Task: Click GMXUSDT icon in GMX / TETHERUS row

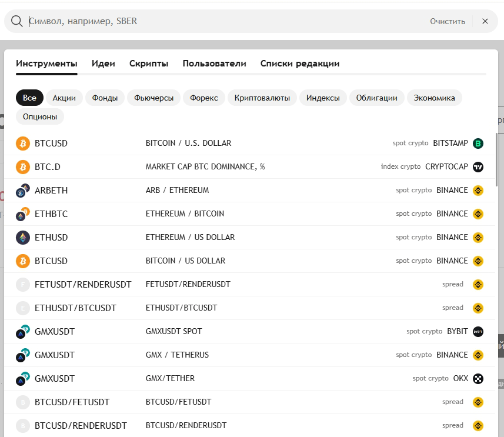Action: click(23, 355)
